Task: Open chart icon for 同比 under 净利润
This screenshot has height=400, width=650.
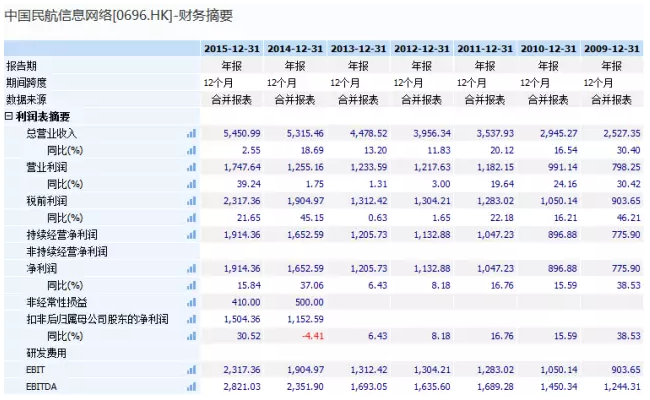Action: point(191,285)
